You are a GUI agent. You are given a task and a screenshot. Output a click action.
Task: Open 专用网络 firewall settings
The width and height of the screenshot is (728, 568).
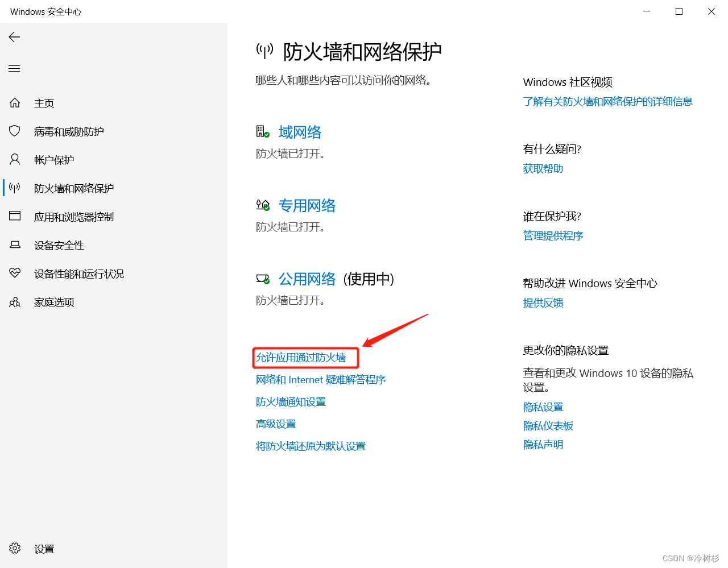point(307,205)
